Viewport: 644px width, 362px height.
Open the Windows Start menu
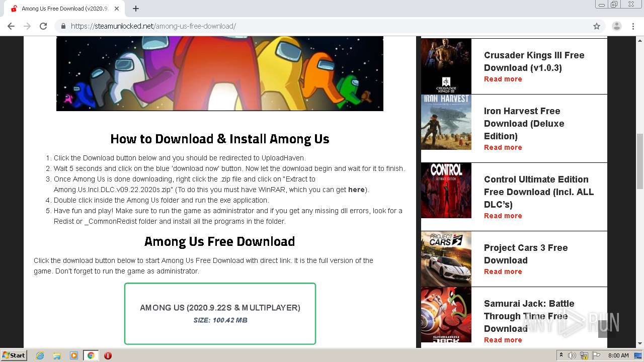(x=14, y=355)
